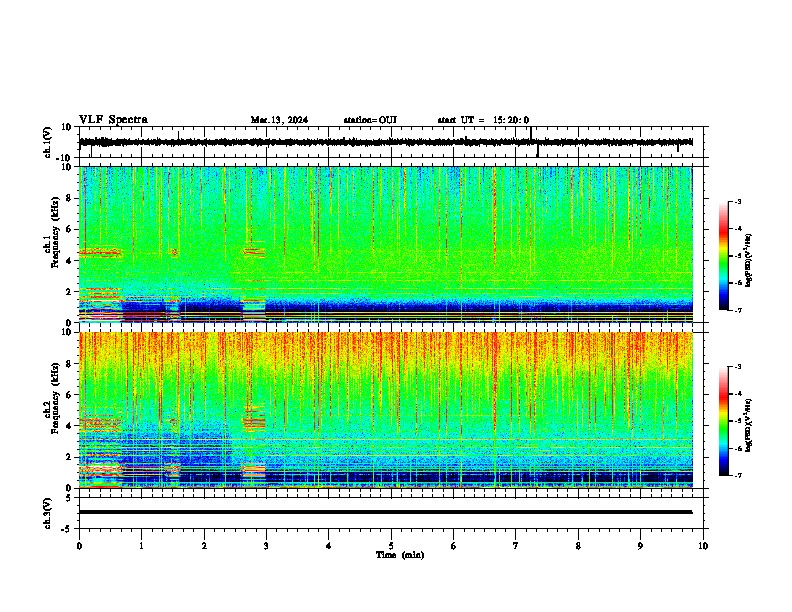Image resolution: width=792 pixels, height=612 pixels.
Task: Click time axis tick label "2"
Action: (x=204, y=546)
